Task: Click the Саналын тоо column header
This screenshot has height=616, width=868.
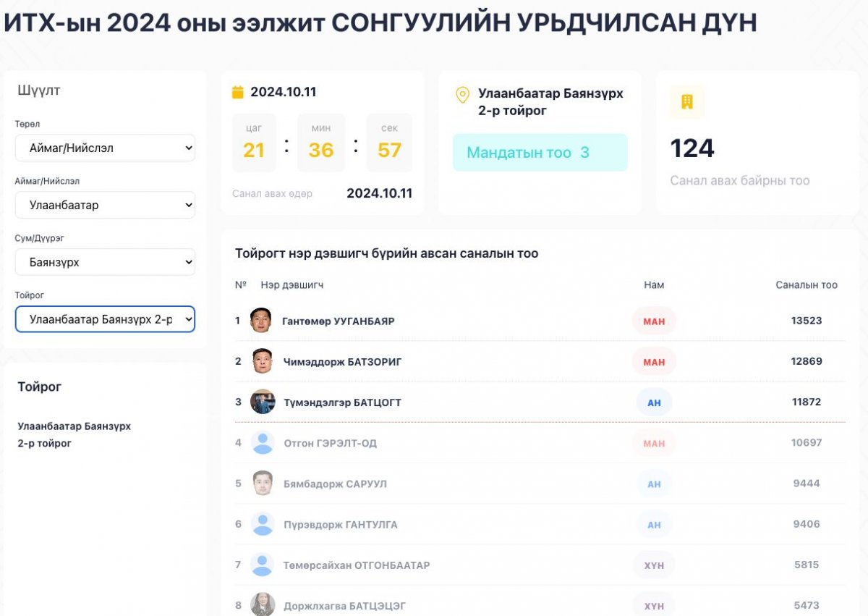Action: [x=806, y=285]
